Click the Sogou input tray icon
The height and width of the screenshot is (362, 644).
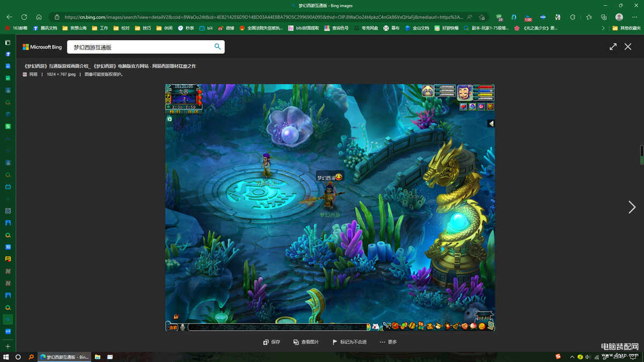(x=558, y=357)
